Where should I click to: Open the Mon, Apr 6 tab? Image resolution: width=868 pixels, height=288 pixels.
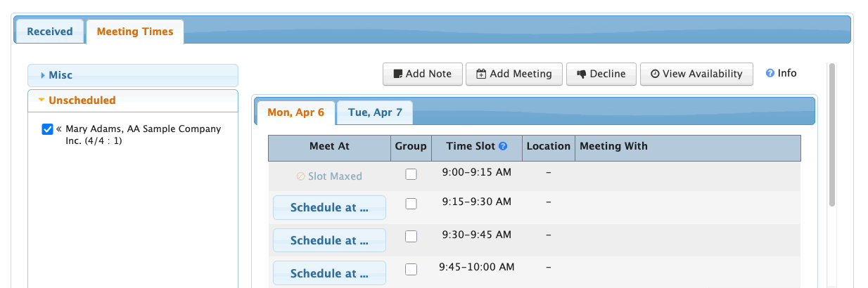point(295,112)
